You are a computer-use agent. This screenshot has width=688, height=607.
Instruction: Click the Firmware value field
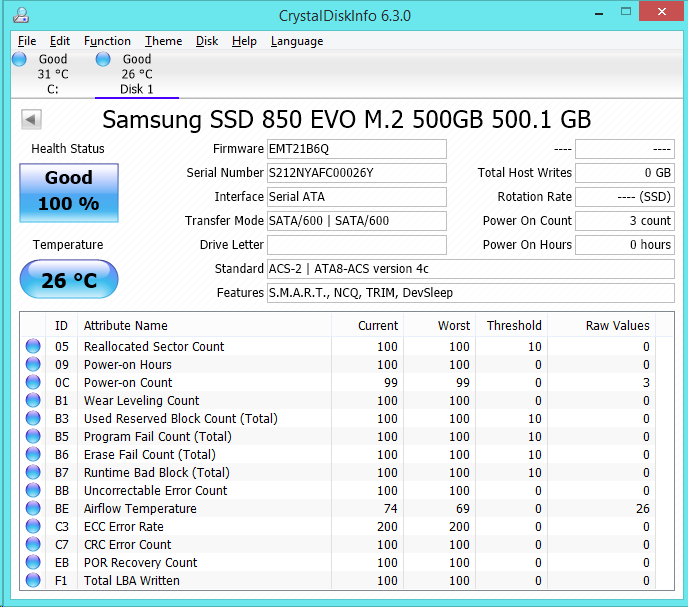[356, 149]
